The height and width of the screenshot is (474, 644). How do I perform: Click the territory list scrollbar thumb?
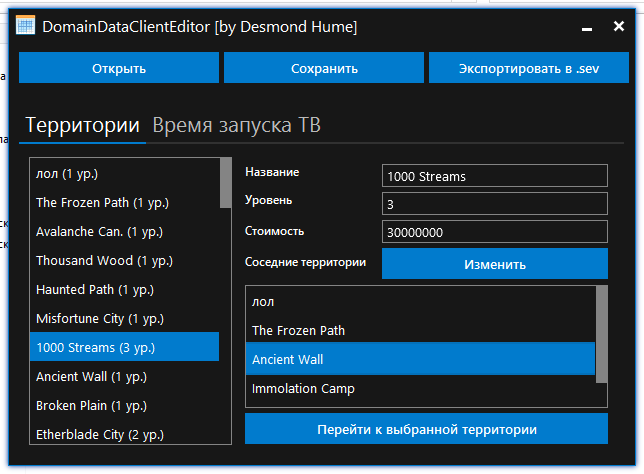[225, 183]
